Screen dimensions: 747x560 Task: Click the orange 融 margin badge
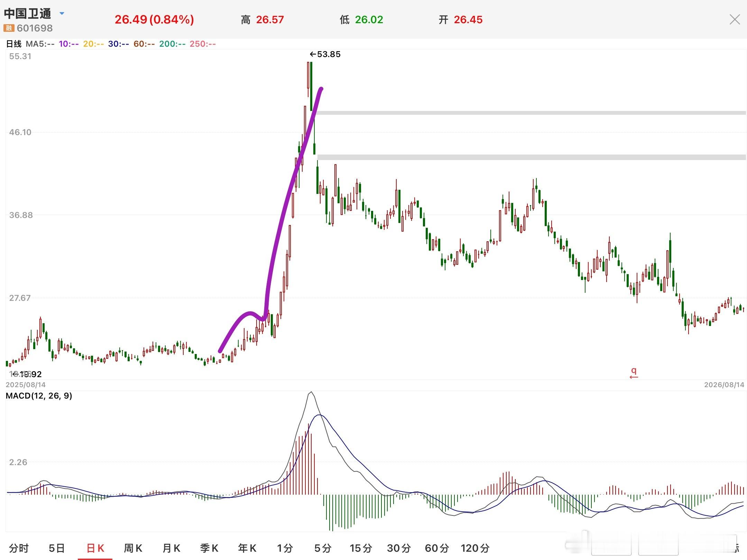(9, 28)
